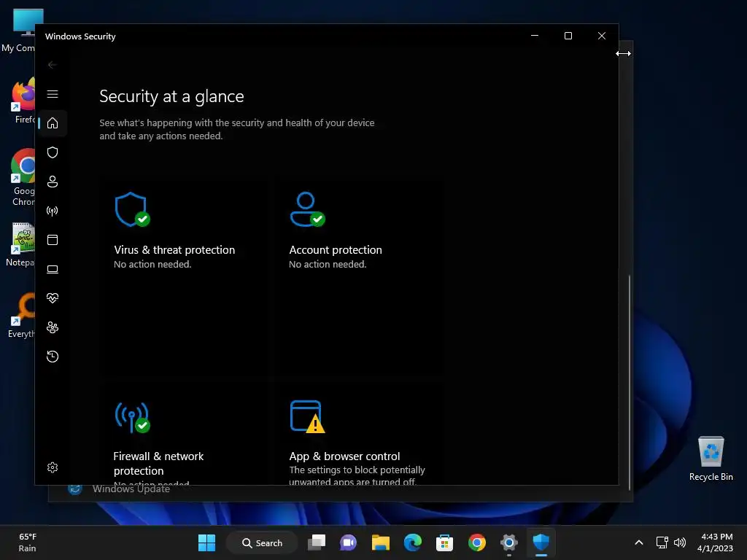Select the Recycle Bin desktop icon
Image resolution: width=747 pixels, height=560 pixels.
(711, 459)
